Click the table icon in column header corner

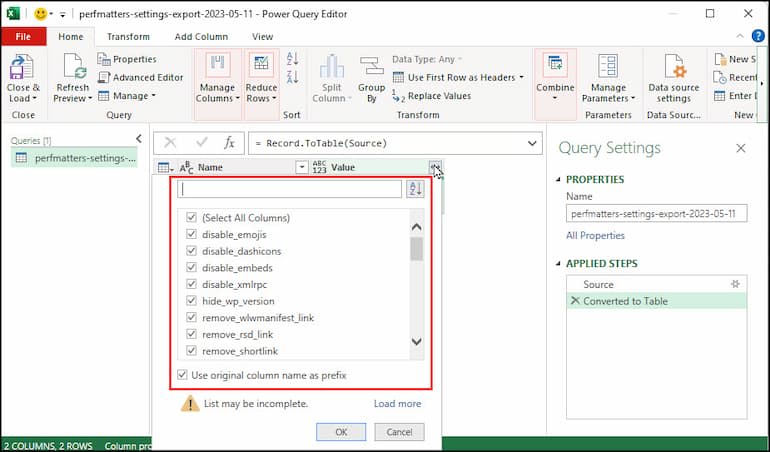pos(165,168)
